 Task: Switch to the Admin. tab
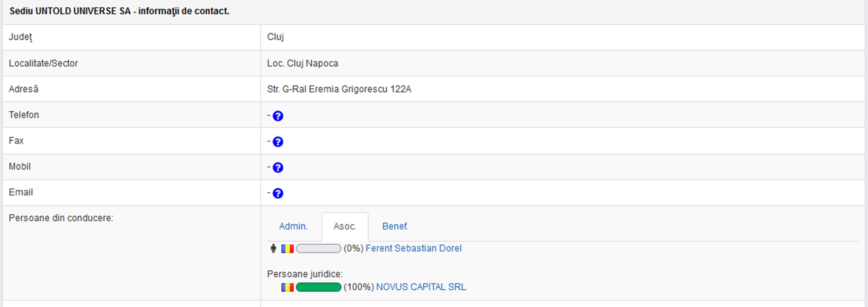(293, 226)
